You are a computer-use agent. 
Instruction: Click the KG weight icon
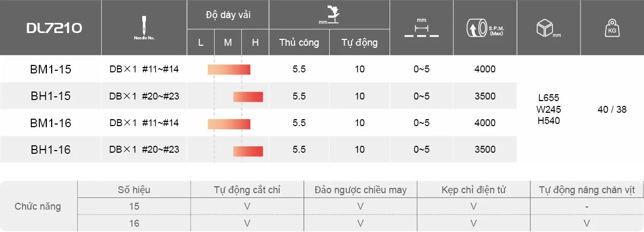[x=612, y=28]
